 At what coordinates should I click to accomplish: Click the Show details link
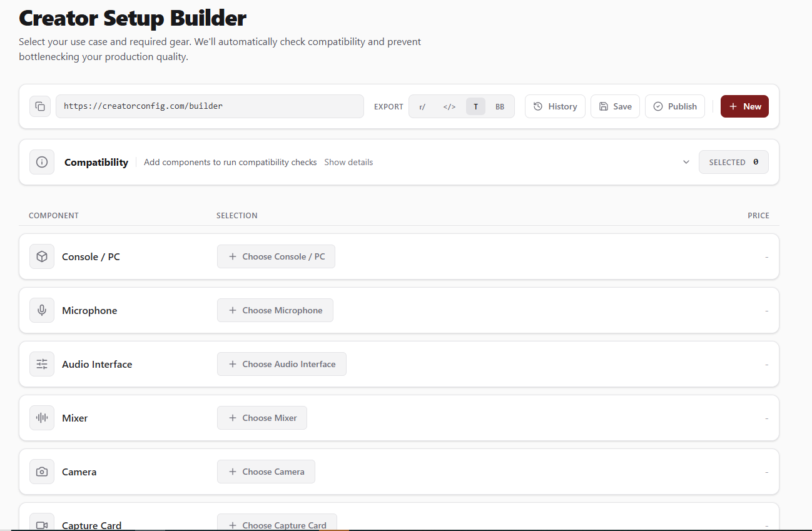click(348, 162)
